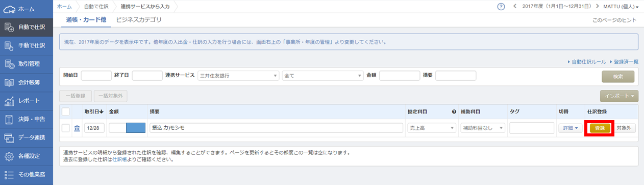Sort by the 取引日 column header
Image resolution: width=644 pixels, height=185 pixels.
pos(94,111)
